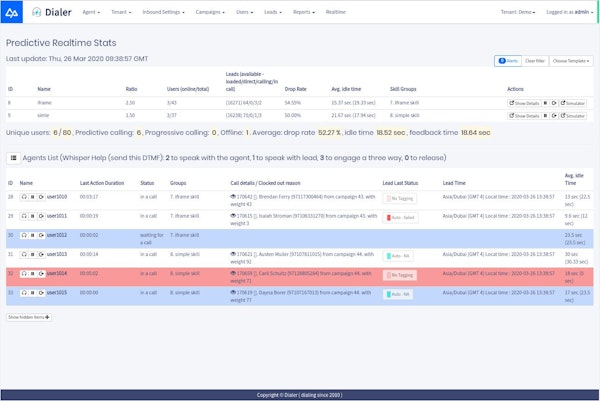The height and width of the screenshot is (401, 600).
Task: Open the Agent dropdown menu
Action: pyautogui.click(x=91, y=12)
